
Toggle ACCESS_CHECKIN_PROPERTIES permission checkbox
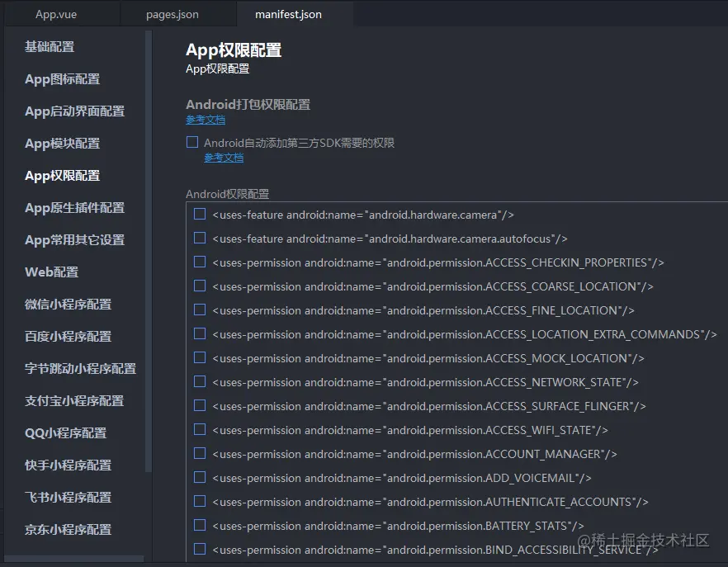coord(200,262)
